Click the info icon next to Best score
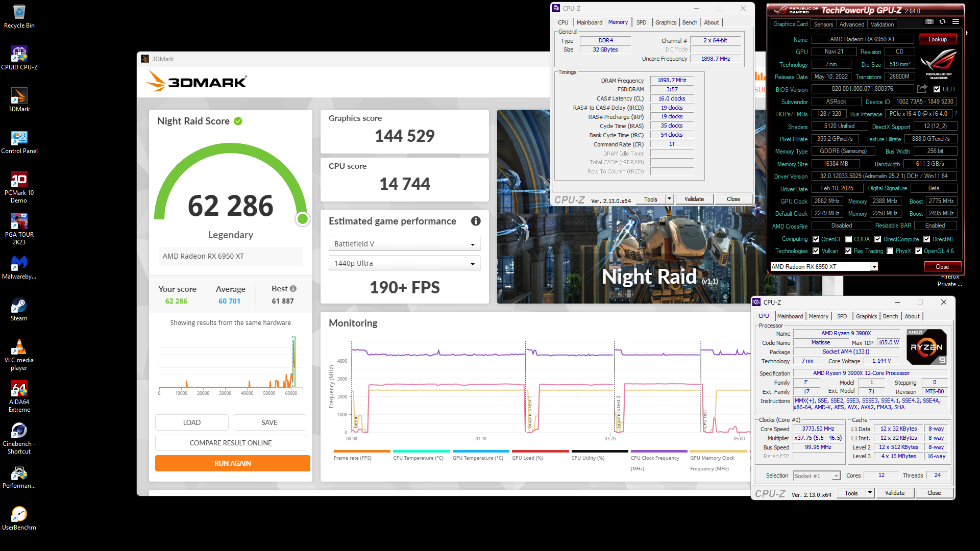The image size is (980, 551). [293, 289]
